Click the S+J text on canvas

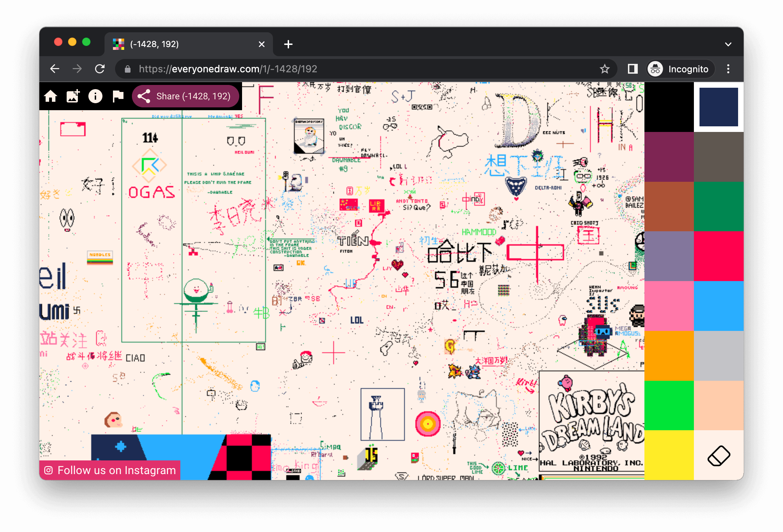point(403,96)
